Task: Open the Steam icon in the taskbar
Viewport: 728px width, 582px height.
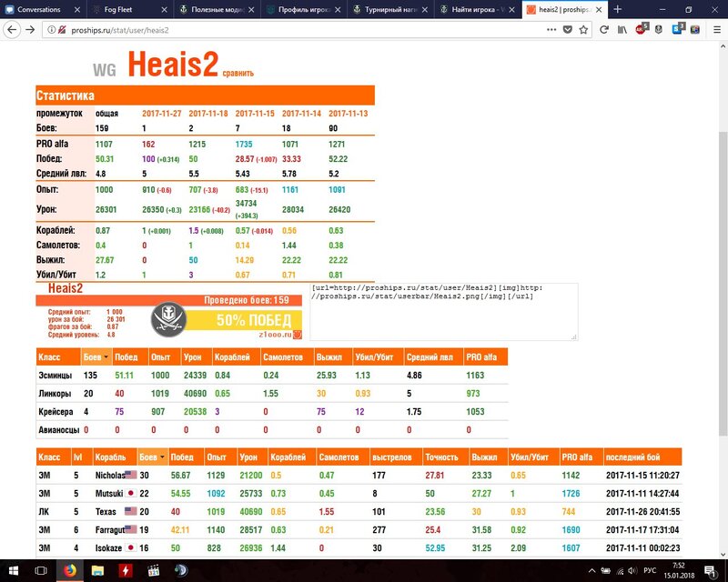Action: pos(182,570)
